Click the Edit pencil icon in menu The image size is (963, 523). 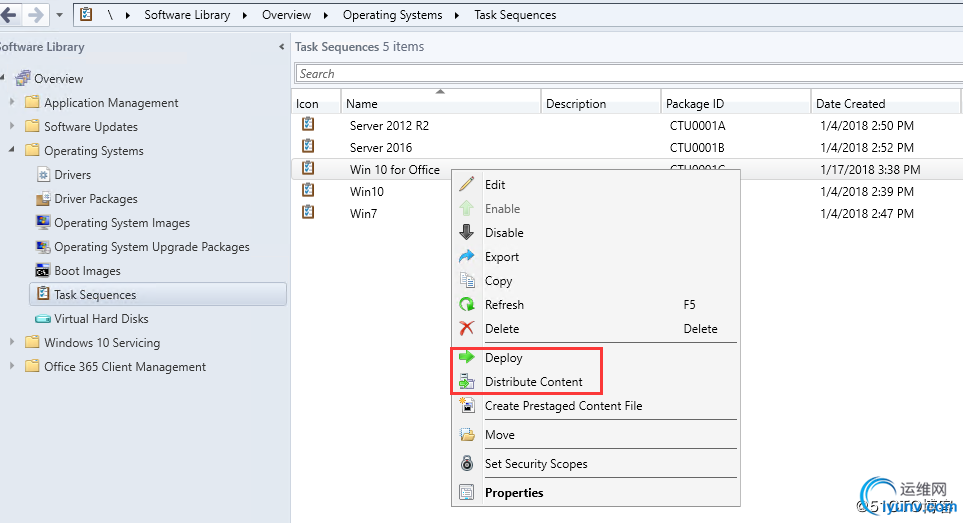(466, 184)
